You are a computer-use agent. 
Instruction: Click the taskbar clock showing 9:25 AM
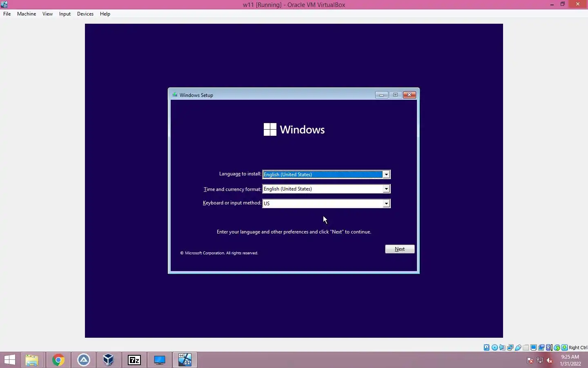pyautogui.click(x=570, y=360)
